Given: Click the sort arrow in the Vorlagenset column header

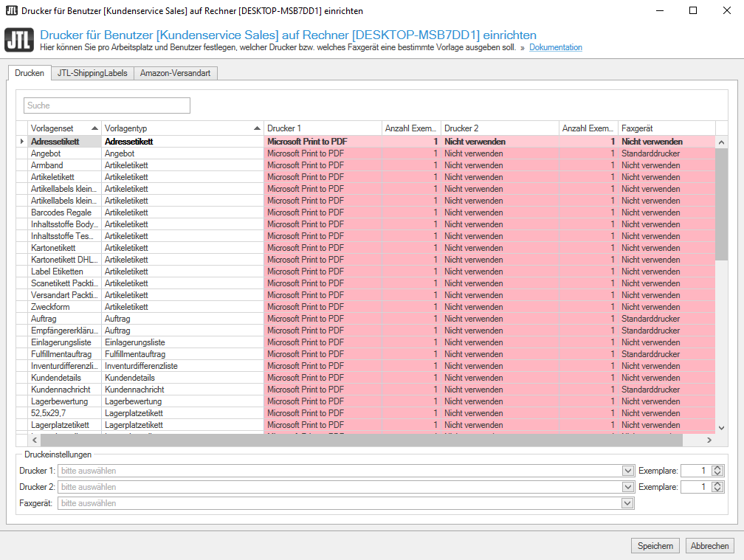Looking at the screenshot, I should 94,128.
